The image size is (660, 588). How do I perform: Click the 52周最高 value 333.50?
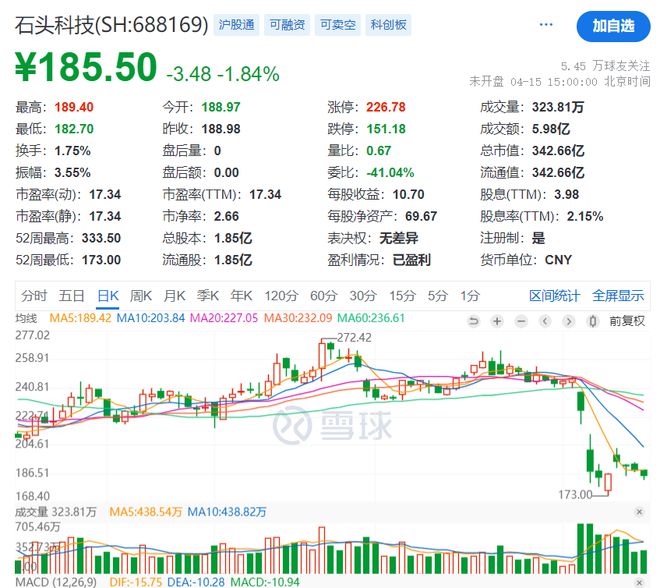(x=101, y=238)
